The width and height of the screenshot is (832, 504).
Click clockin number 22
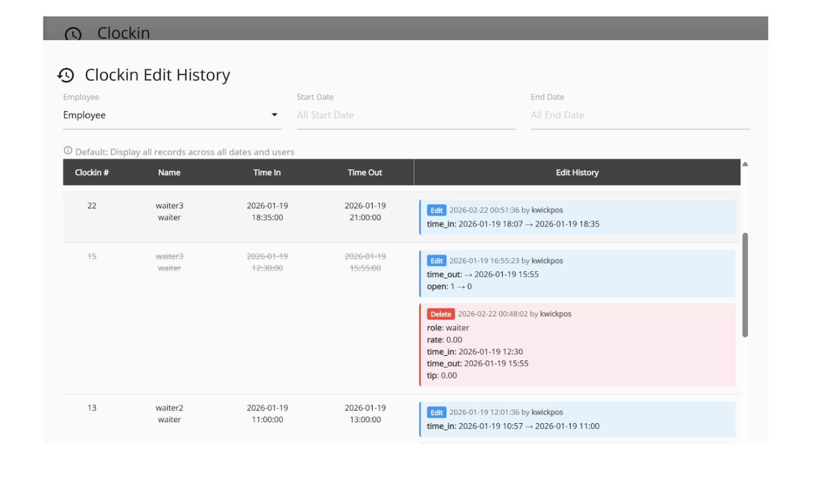92,205
